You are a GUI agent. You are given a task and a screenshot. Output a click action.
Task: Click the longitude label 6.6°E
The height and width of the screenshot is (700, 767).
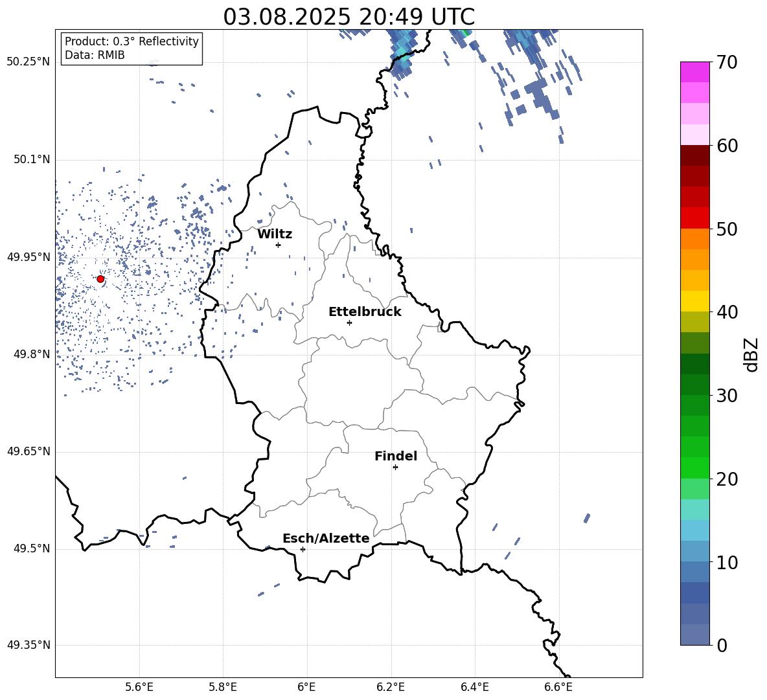point(558,688)
